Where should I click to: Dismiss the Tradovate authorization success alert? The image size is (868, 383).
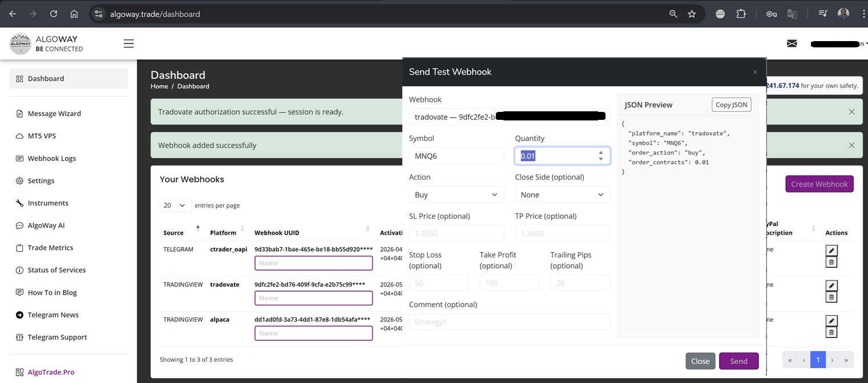pyautogui.click(x=851, y=112)
